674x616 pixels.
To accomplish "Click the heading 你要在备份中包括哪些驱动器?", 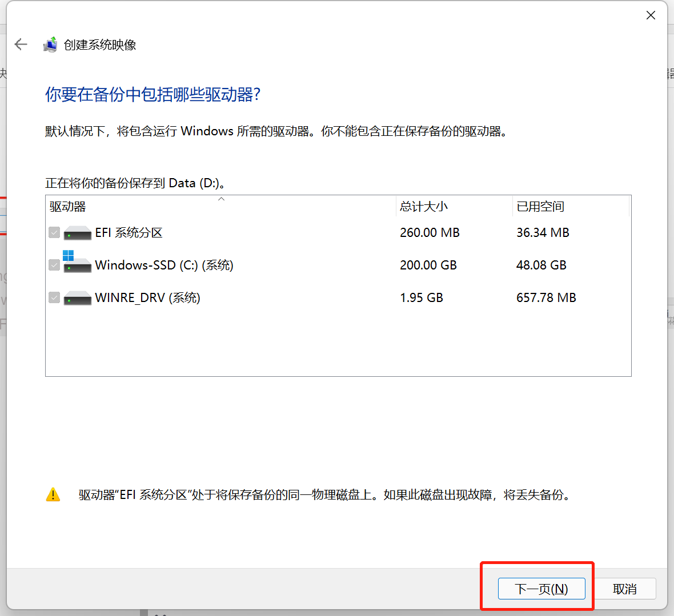I will click(x=153, y=95).
